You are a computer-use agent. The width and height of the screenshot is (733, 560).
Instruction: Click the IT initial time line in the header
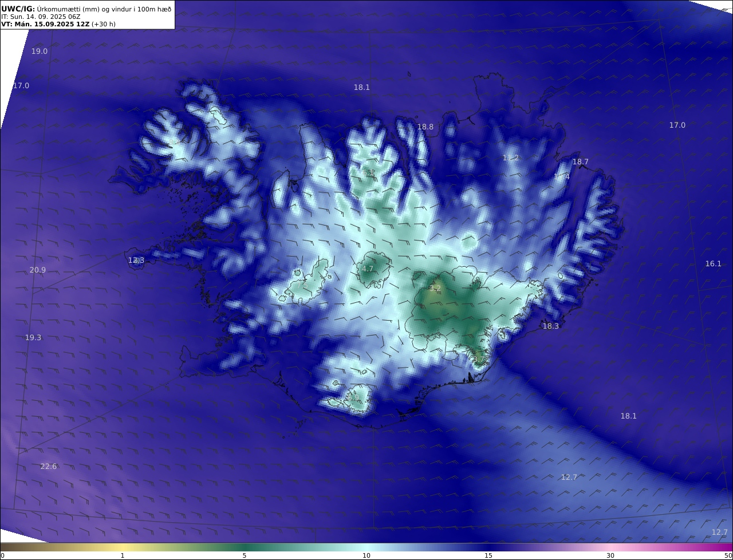pos(41,17)
